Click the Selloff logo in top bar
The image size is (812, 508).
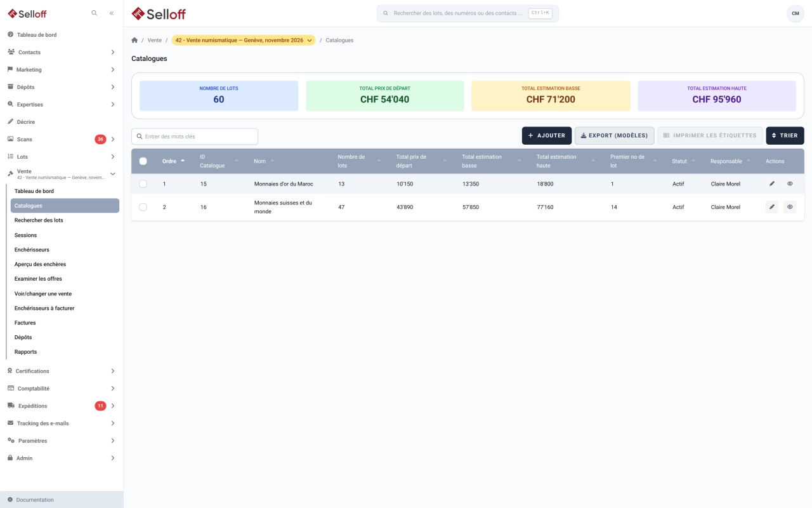pos(159,13)
